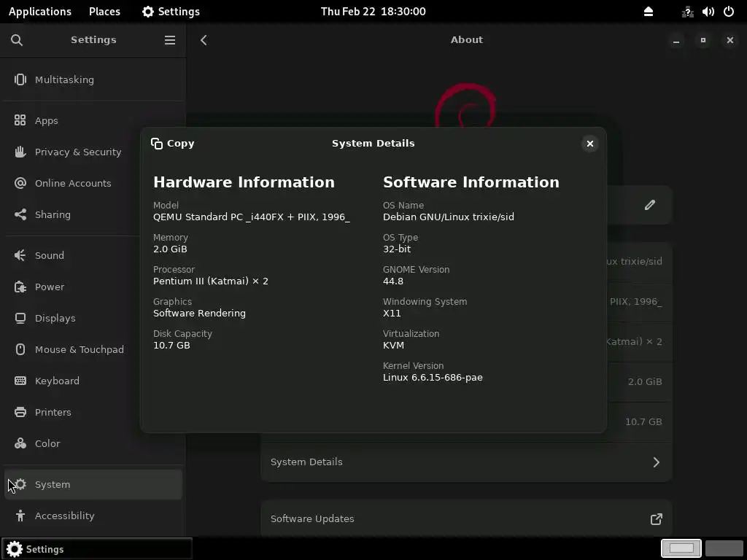Select Accessibility label in sidebar
Viewport: 747px width, 560px height.
(65, 516)
